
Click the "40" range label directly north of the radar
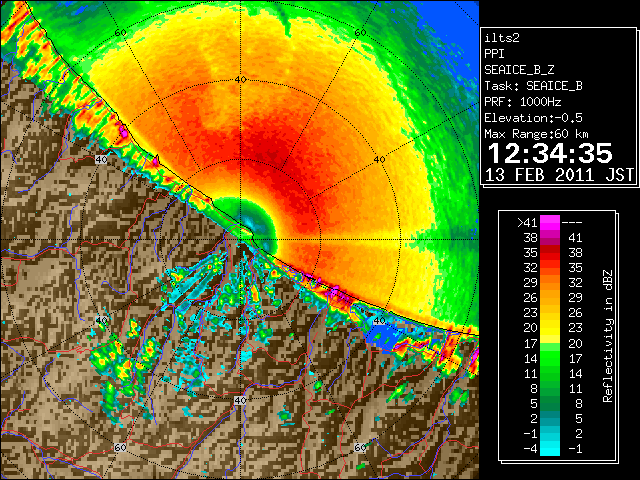click(240, 80)
